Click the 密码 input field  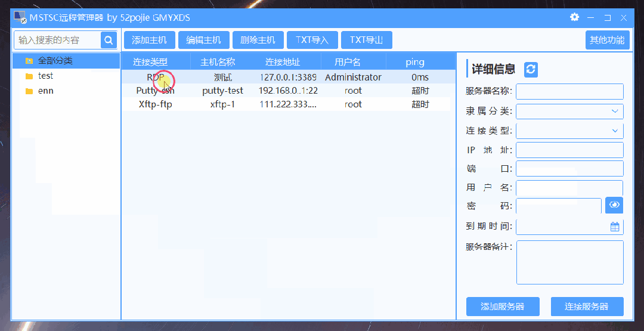tap(559, 205)
